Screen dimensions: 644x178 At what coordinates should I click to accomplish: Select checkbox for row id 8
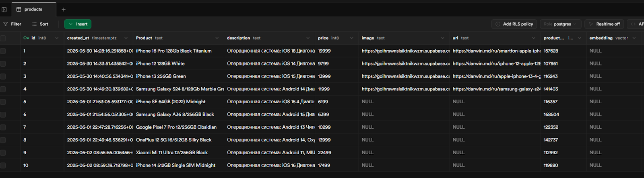click(3, 140)
